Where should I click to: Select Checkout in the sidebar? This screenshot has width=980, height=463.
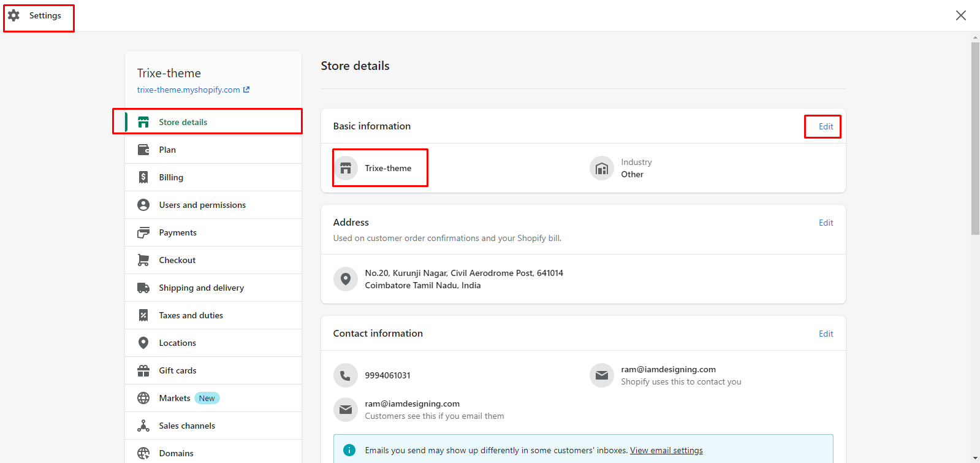[213, 260]
